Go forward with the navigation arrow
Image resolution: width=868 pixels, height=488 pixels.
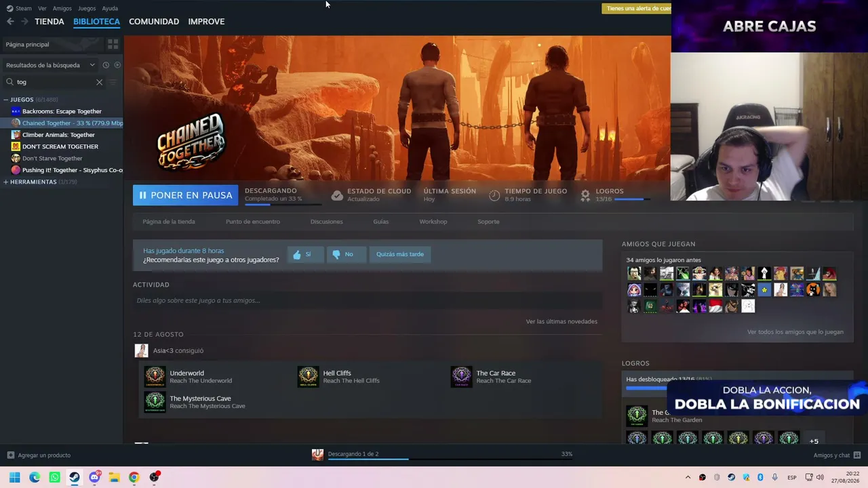(24, 22)
